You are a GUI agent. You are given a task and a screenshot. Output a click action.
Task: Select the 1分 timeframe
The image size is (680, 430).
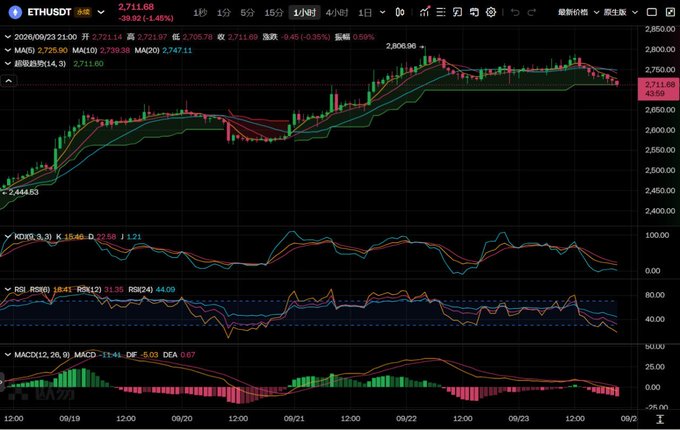coord(224,13)
